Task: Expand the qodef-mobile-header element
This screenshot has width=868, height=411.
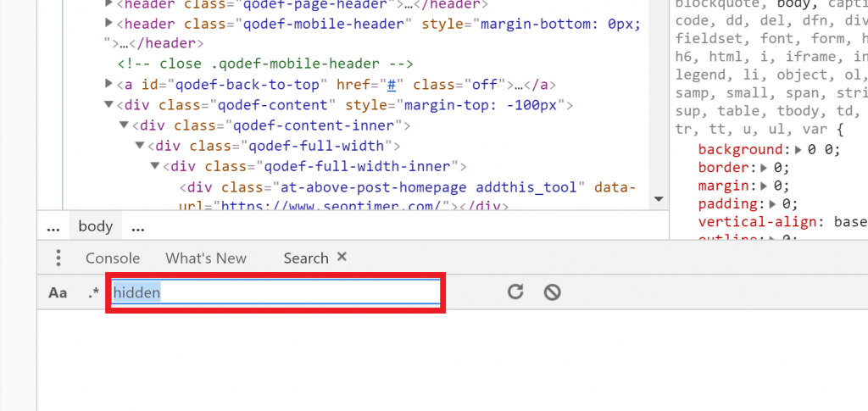Action: pyautogui.click(x=108, y=23)
